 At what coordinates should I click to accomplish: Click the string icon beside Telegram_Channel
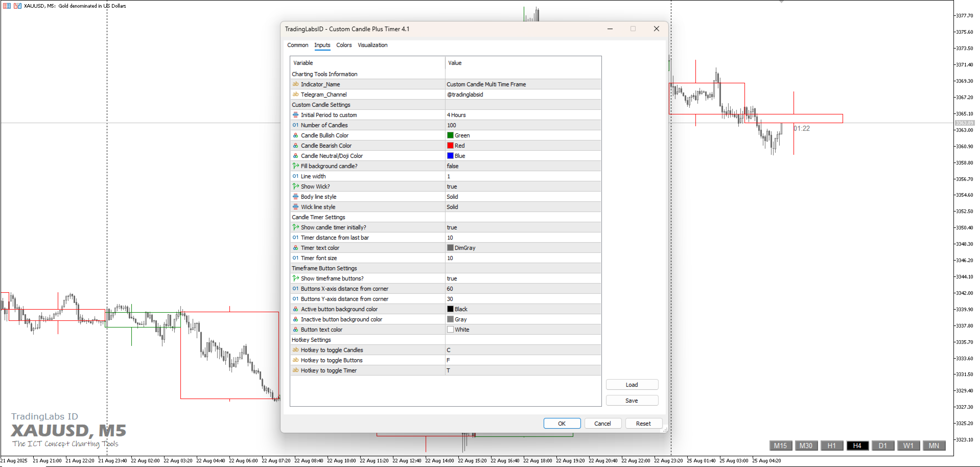[x=295, y=95]
